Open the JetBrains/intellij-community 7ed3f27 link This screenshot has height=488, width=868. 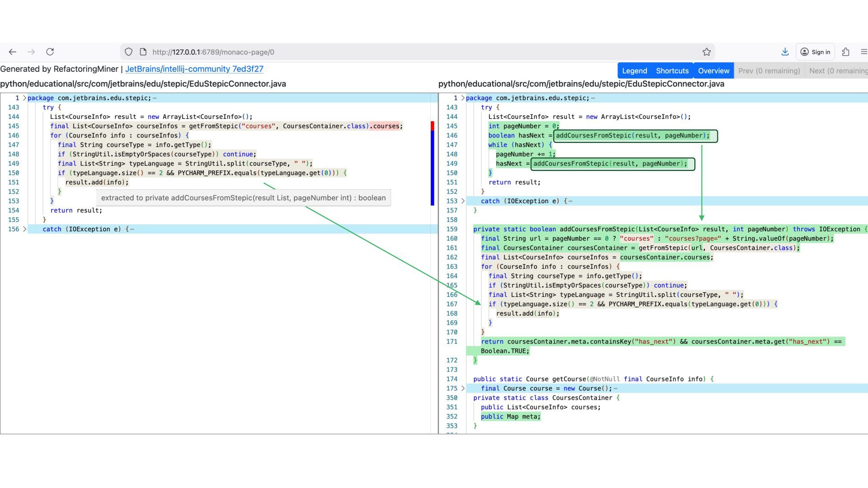[194, 69]
